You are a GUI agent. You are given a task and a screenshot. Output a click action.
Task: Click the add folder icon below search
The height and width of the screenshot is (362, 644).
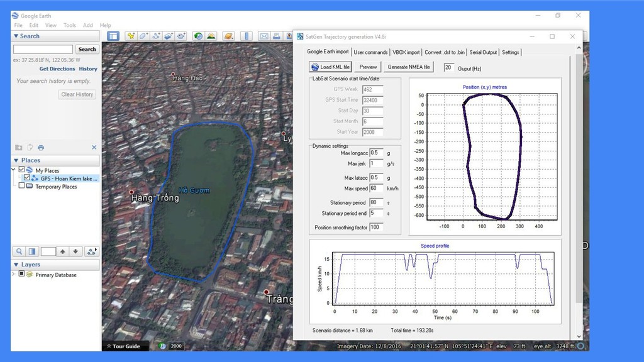pyautogui.click(x=19, y=147)
